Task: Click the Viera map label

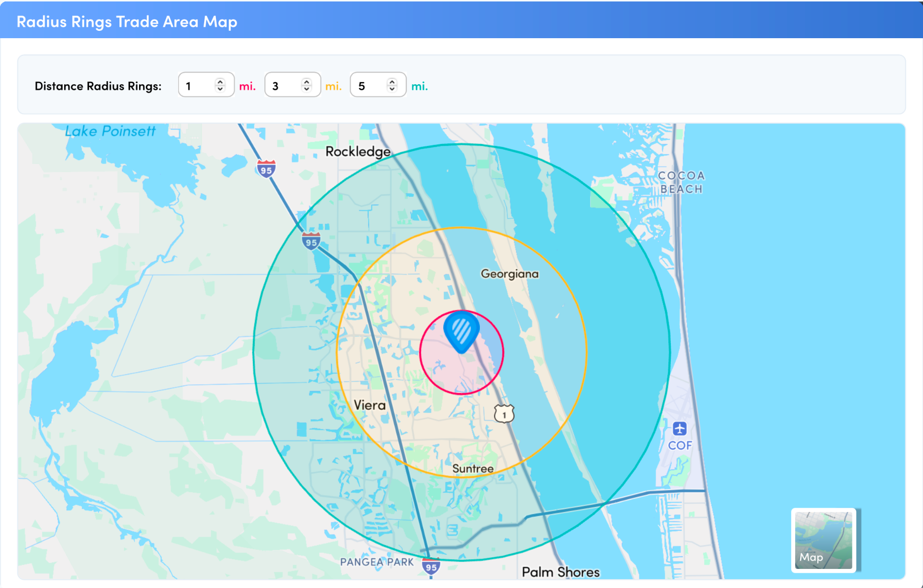Action: [x=370, y=405]
